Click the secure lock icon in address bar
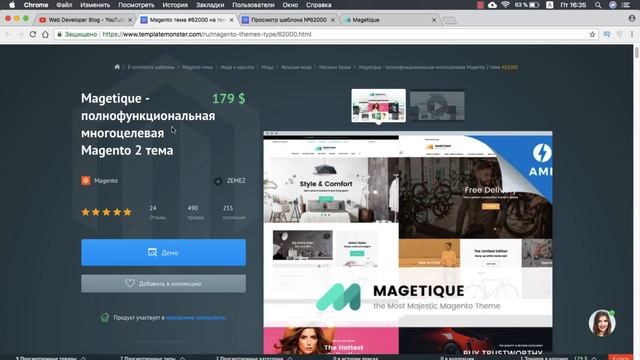This screenshot has height=360, width=640. point(59,34)
